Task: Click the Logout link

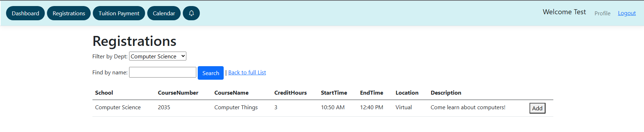Action: 627,13
